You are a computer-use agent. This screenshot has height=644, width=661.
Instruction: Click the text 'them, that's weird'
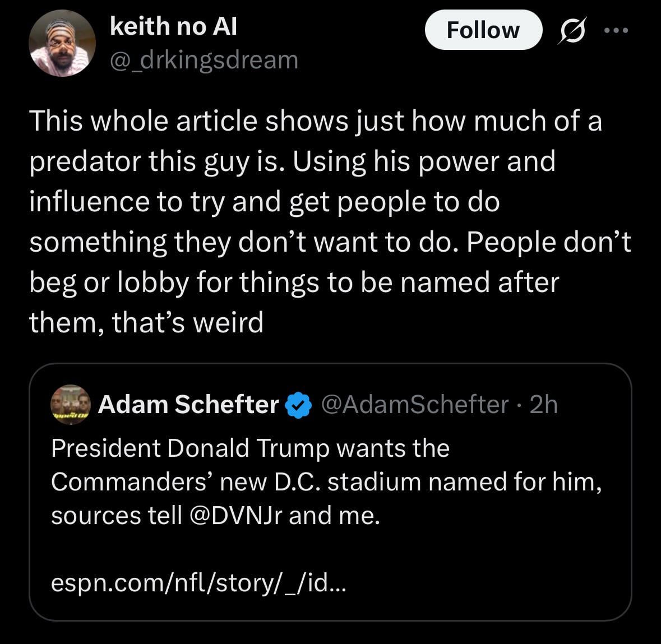(146, 322)
